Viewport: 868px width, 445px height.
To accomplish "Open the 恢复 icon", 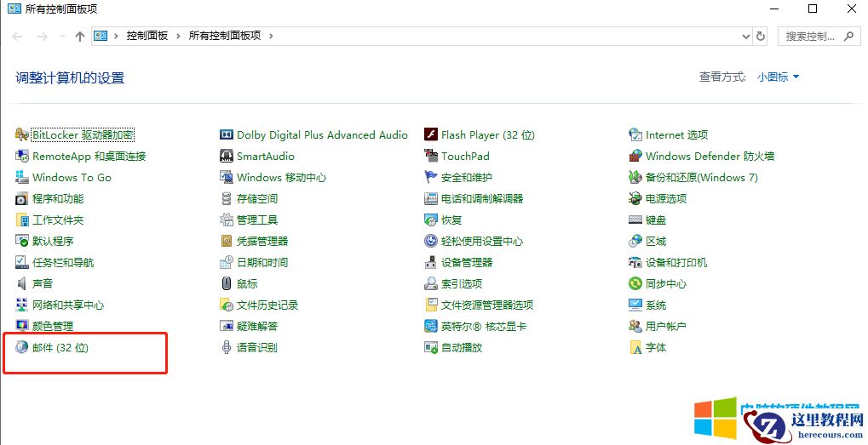I will tap(431, 220).
